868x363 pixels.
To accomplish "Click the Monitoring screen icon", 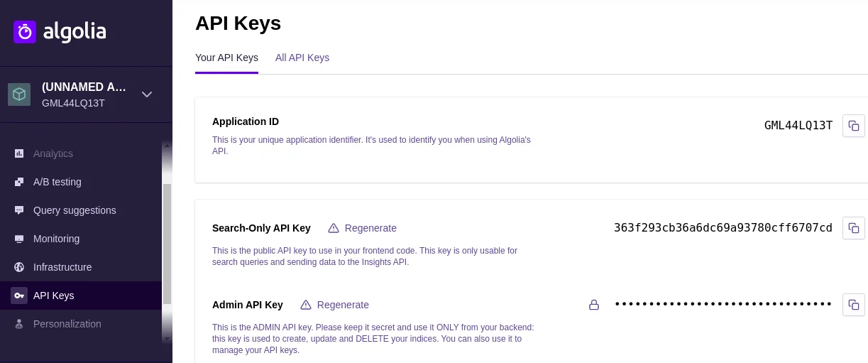I will 19,239.
